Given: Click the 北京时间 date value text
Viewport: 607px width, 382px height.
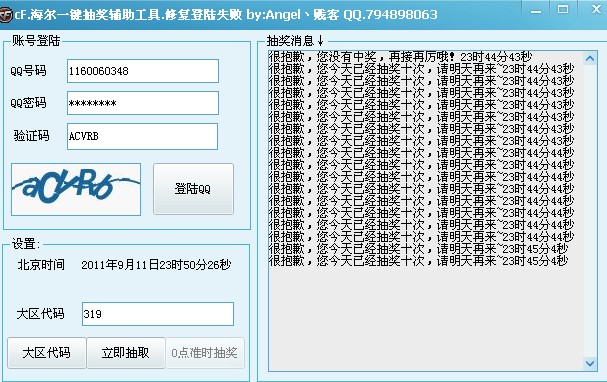Looking at the screenshot, I should click(156, 265).
